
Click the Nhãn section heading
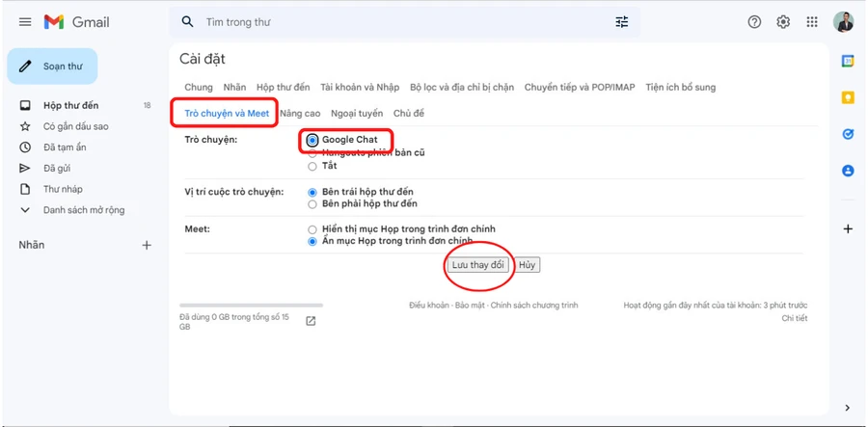click(32, 245)
